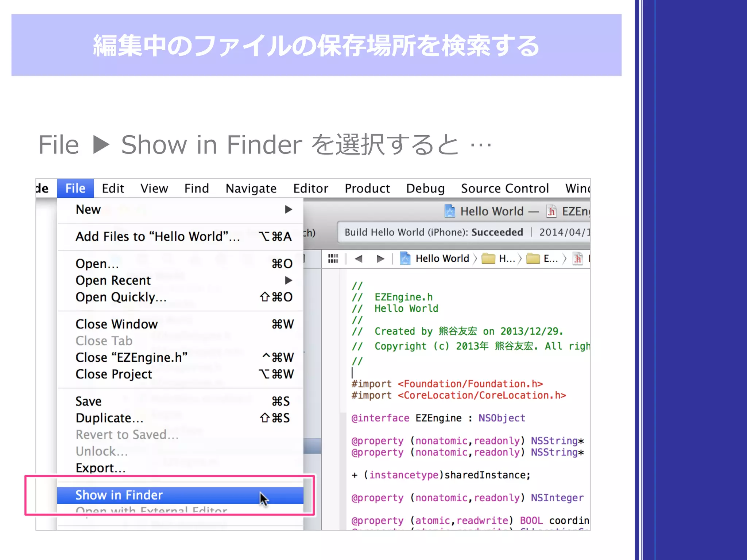This screenshot has width=747, height=560.
Task: Choose Close "EZEngine.h" menu item
Action: coord(180,357)
